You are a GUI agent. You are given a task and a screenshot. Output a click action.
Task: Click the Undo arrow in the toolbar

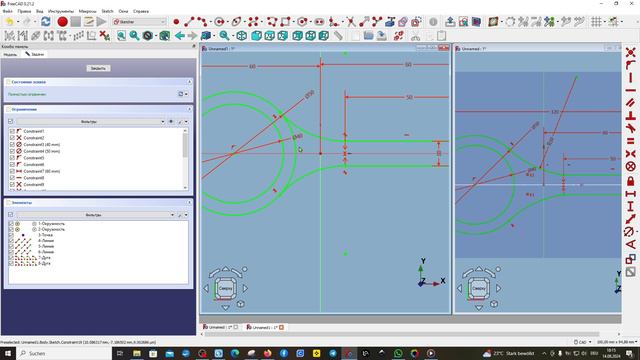tap(9, 22)
